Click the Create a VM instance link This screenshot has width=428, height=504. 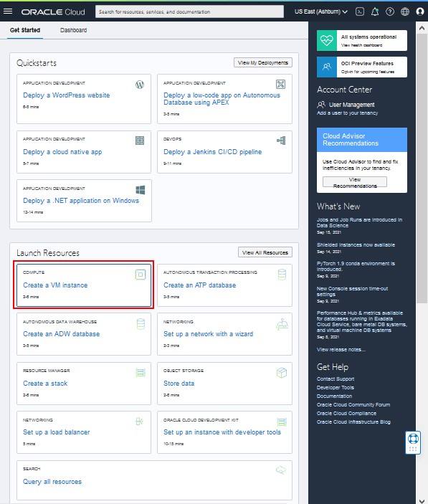(55, 285)
